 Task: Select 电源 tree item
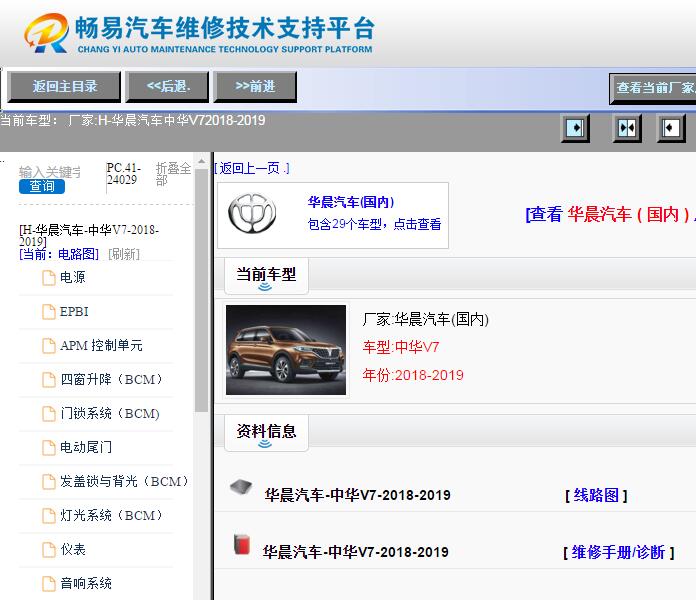tap(72, 278)
